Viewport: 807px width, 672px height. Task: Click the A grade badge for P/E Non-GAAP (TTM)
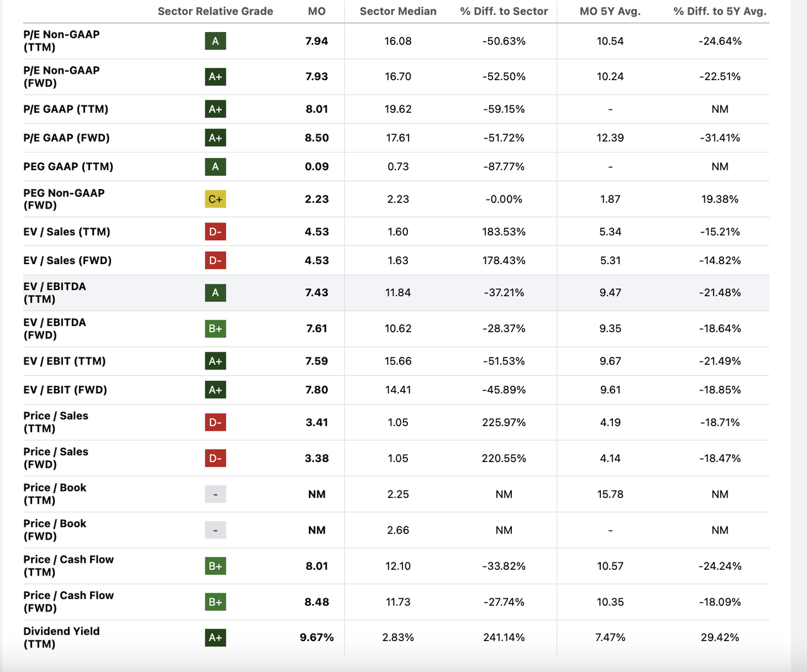pyautogui.click(x=215, y=41)
